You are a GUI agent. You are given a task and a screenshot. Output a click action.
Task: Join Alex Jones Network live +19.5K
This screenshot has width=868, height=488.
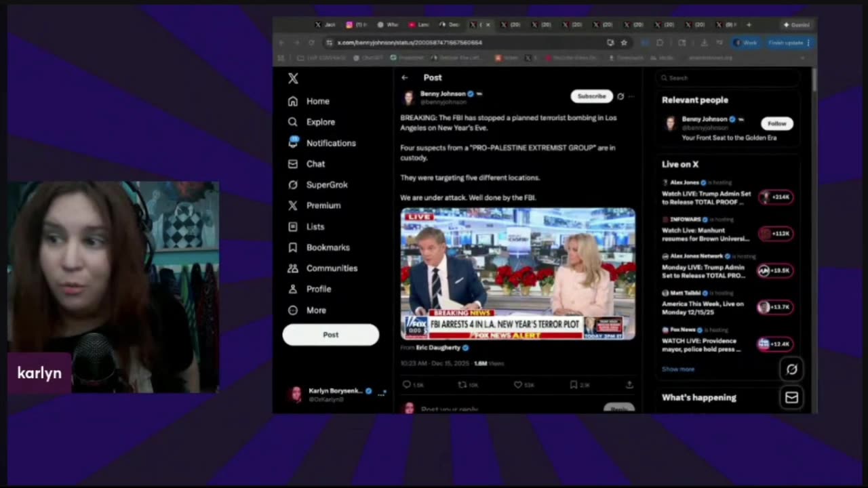coord(776,270)
